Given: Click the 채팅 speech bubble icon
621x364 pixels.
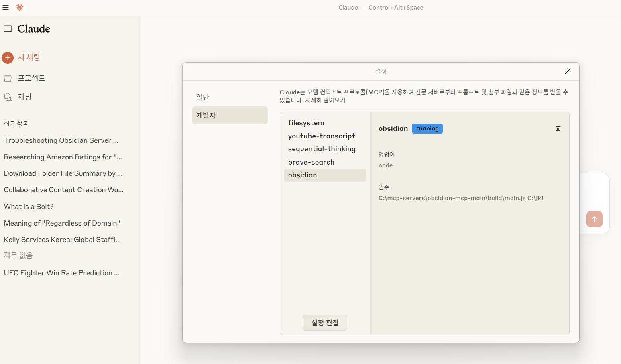Looking at the screenshot, I should (x=8, y=97).
